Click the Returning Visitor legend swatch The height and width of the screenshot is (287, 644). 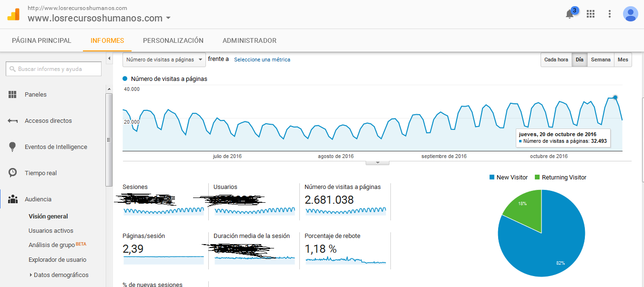[x=537, y=177]
